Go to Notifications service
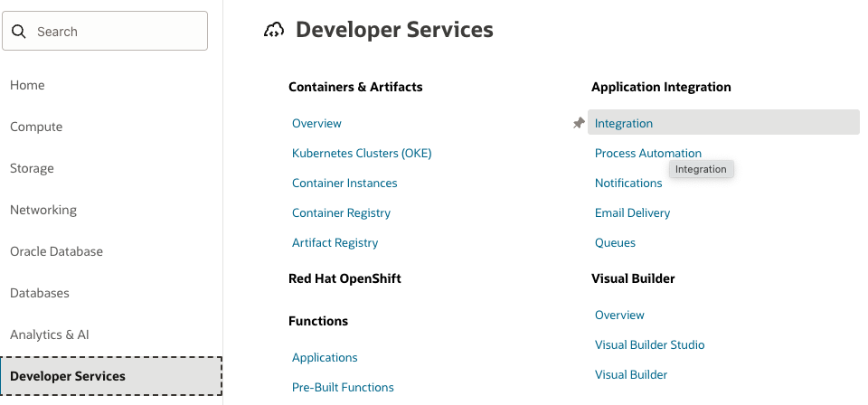The height and width of the screenshot is (405, 868). pos(628,184)
